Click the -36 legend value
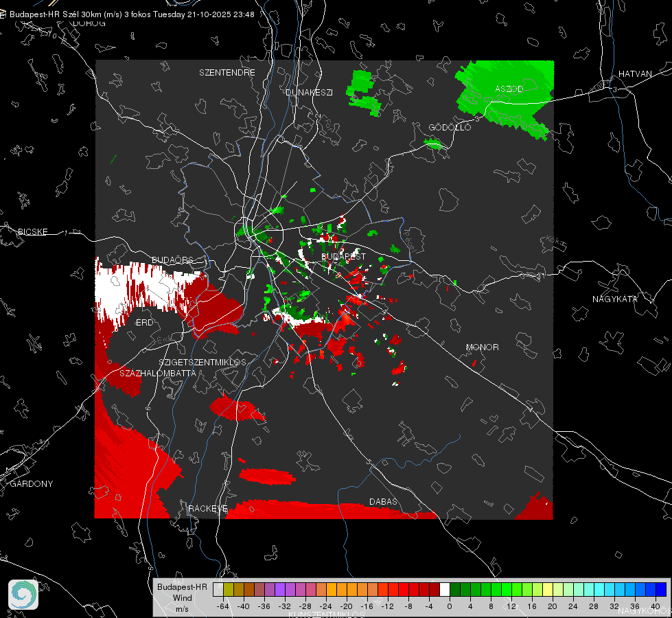This screenshot has height=618, width=672. pos(264,606)
